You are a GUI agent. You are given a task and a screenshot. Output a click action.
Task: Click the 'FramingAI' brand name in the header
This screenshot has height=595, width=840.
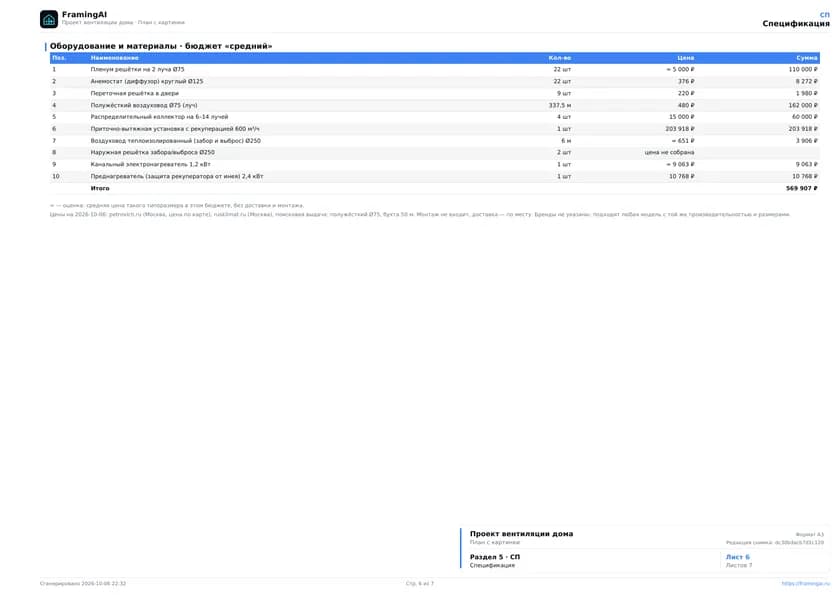pos(84,14)
